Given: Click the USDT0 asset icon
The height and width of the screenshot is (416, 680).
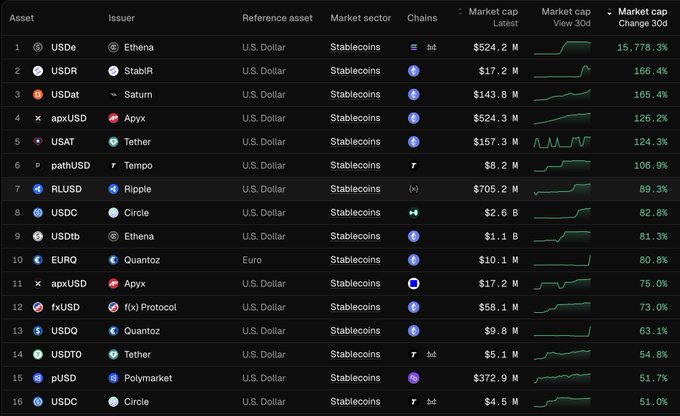Looking at the screenshot, I should point(38,354).
